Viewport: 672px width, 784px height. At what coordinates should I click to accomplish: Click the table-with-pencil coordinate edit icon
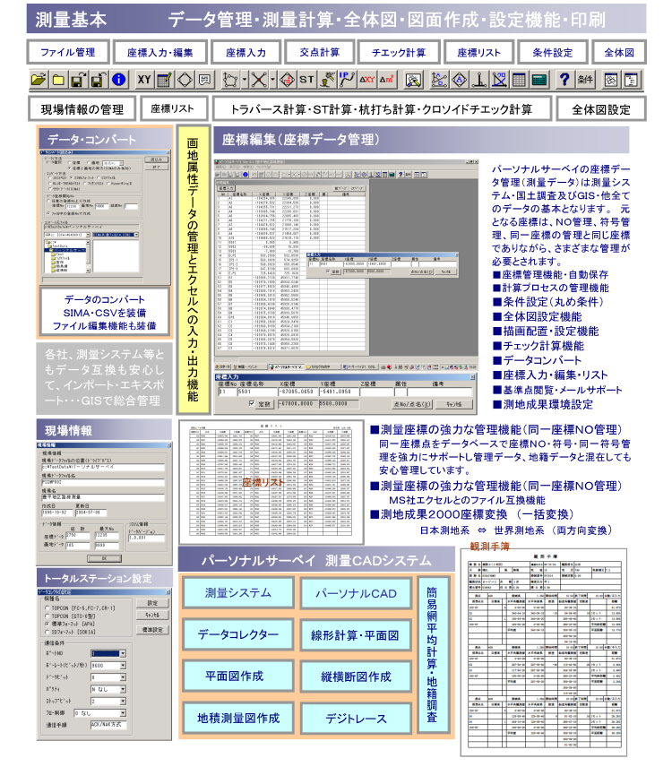165,80
